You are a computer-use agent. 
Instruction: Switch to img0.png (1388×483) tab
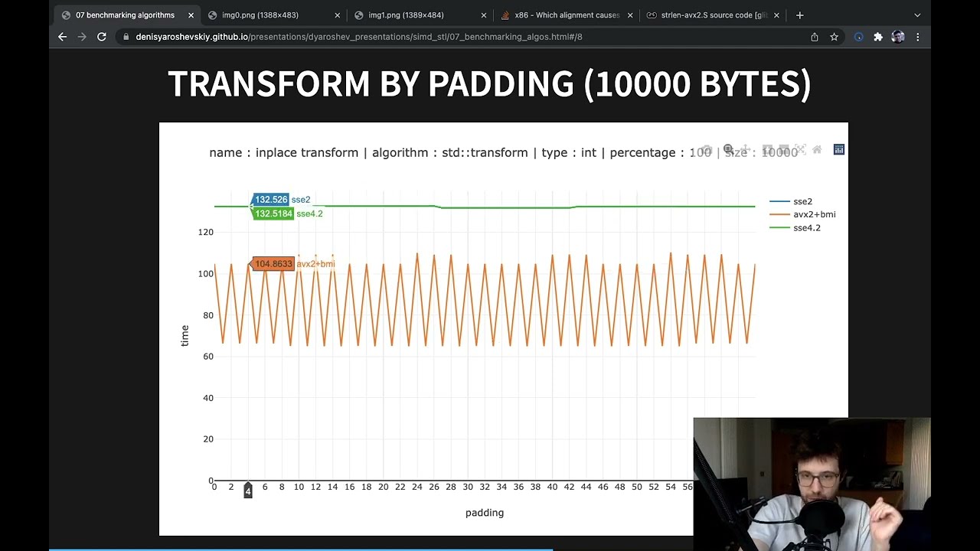pos(274,15)
